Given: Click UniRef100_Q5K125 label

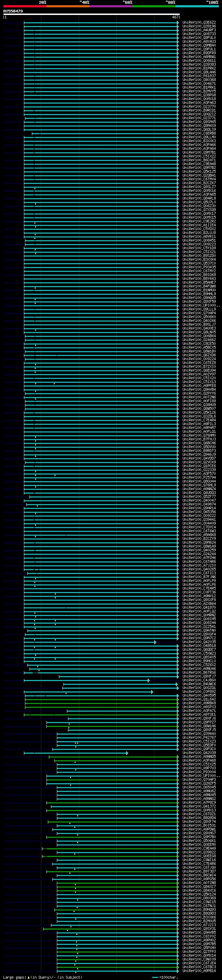Looking at the screenshot, I should 199,172.
